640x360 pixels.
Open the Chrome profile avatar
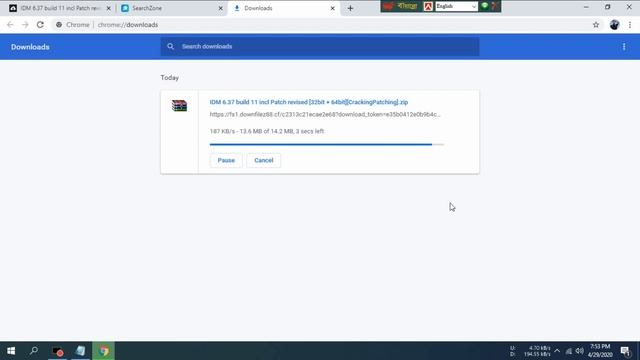614,25
